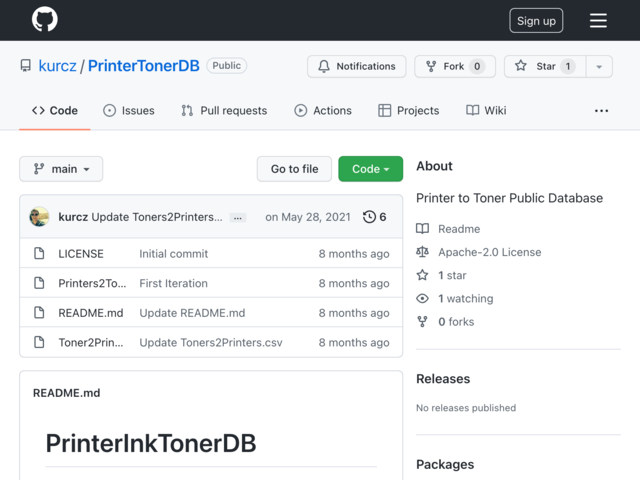Expand the commit message ellipsis
The image size is (640, 480).
click(238, 218)
